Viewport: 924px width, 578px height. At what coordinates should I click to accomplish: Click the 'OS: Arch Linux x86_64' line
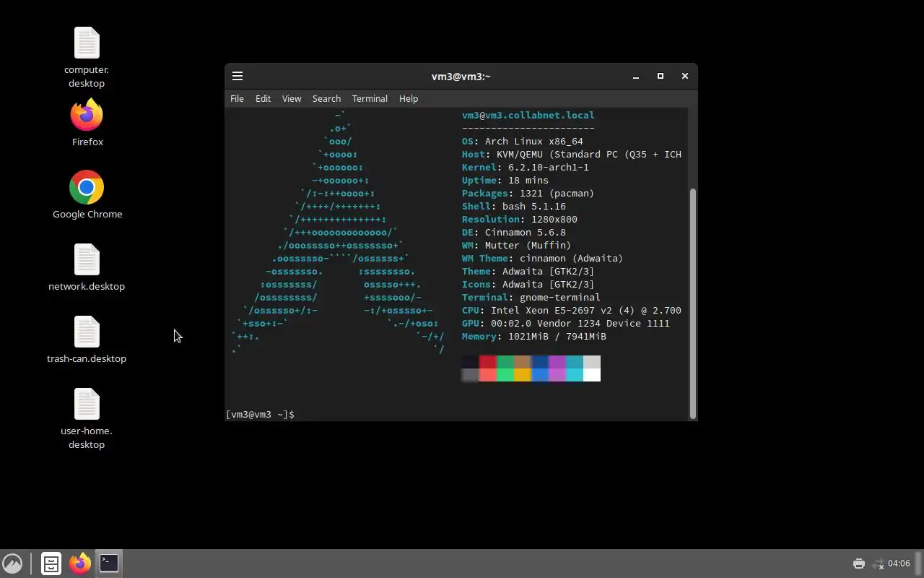523,142
